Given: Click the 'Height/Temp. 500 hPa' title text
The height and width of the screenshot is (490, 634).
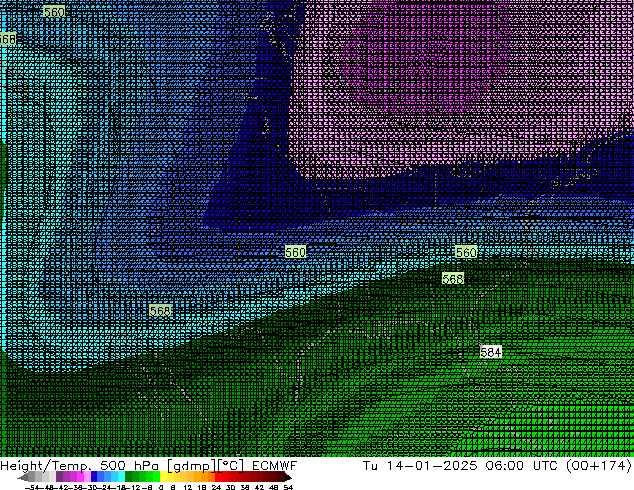Looking at the screenshot, I should (x=80, y=466).
